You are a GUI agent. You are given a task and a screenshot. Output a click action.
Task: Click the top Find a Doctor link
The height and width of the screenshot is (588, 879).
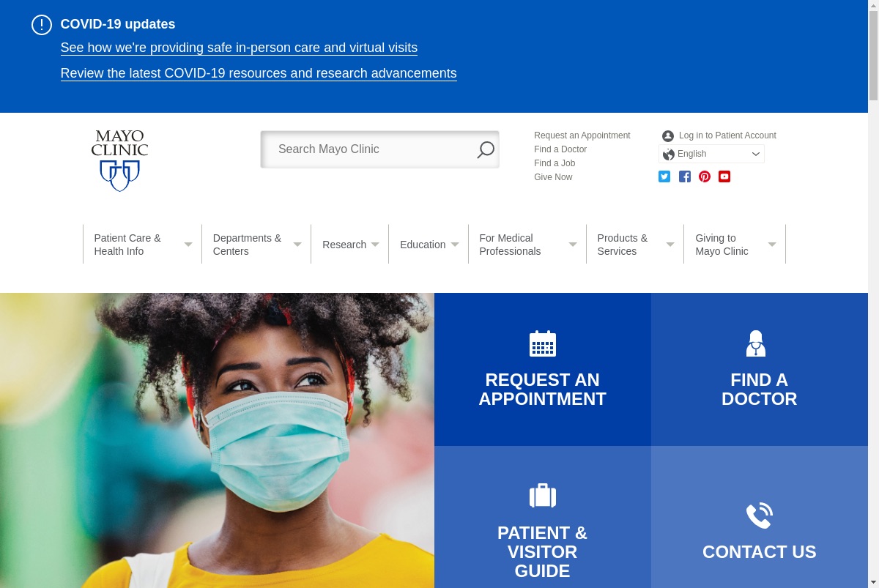click(560, 149)
